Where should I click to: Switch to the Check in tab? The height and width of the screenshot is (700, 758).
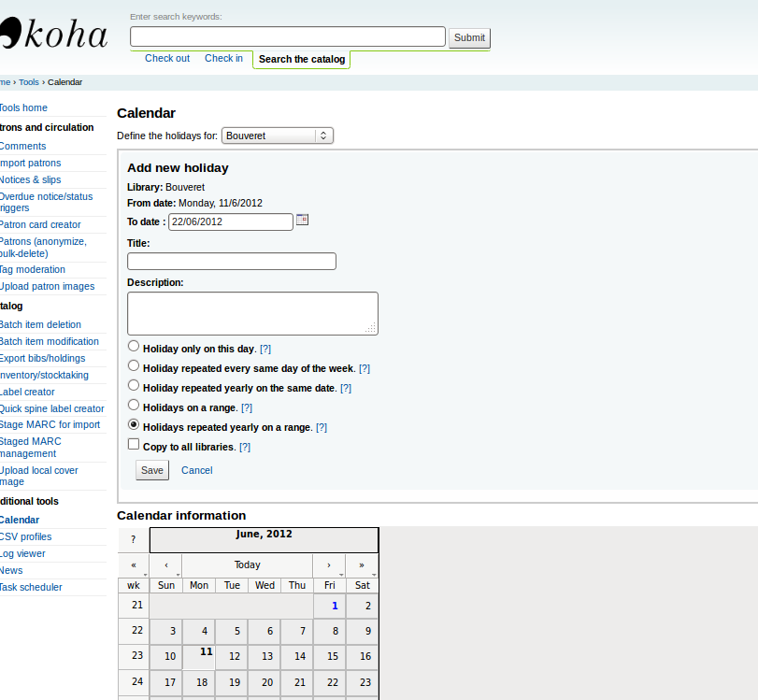[x=223, y=58]
